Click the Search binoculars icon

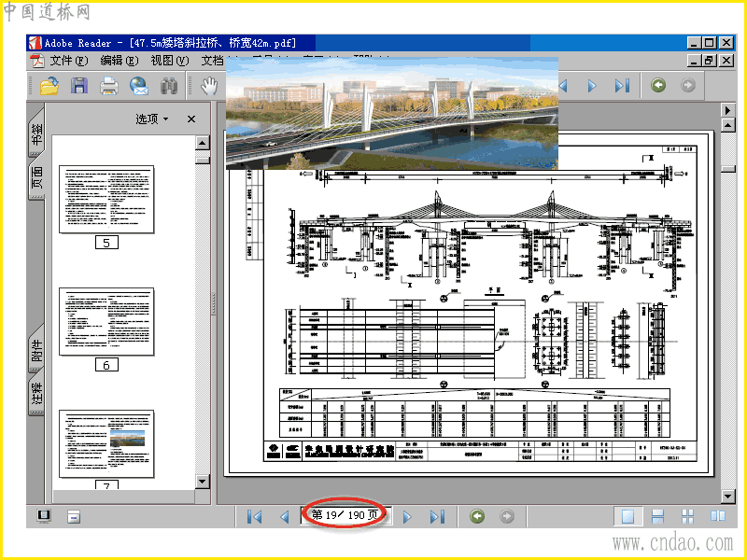coord(169,86)
